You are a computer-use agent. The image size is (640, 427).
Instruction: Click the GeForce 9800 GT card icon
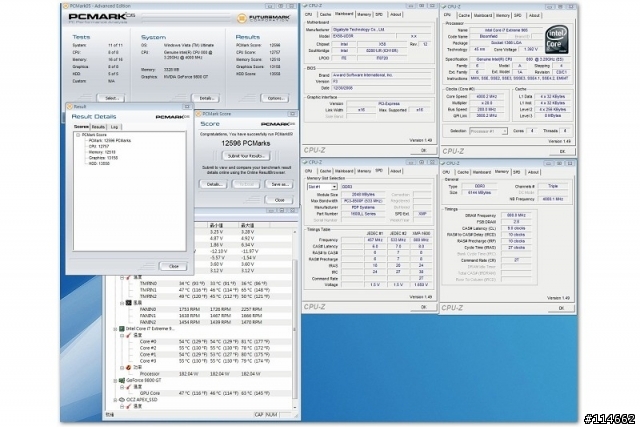pos(122,380)
